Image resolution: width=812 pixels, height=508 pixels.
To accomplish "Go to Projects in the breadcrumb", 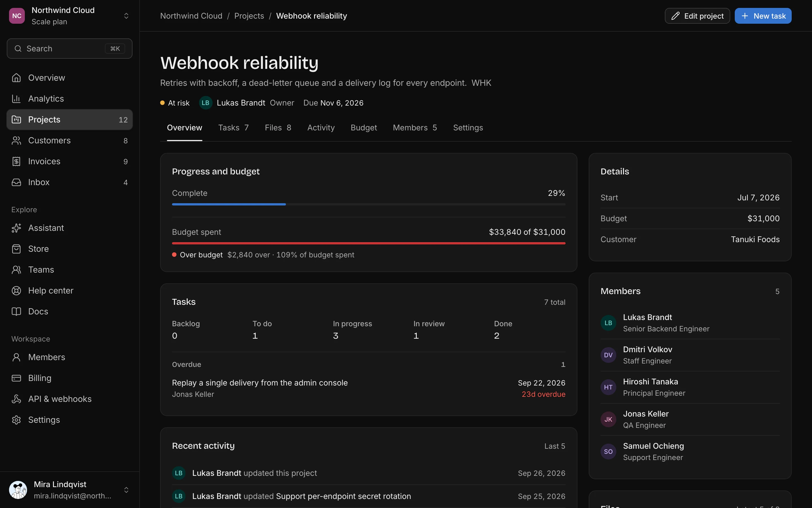I will 249,16.
